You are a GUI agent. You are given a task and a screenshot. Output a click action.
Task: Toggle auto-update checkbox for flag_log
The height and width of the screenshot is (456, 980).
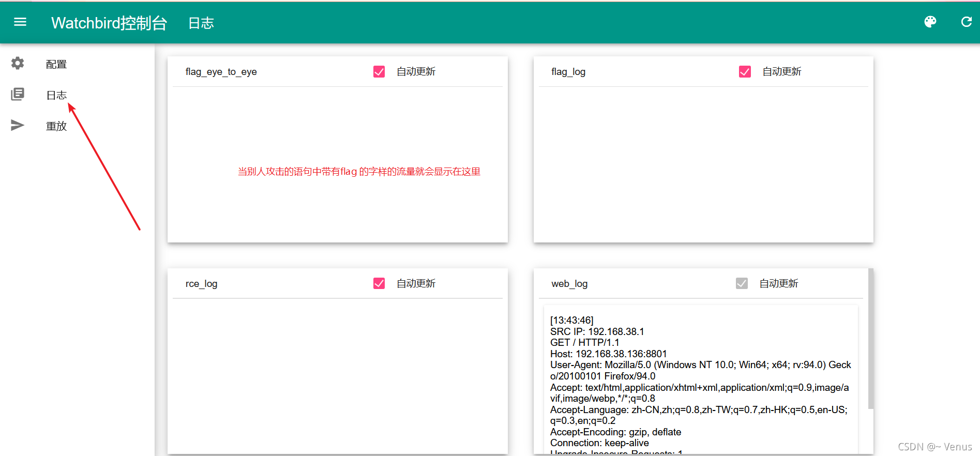745,71
